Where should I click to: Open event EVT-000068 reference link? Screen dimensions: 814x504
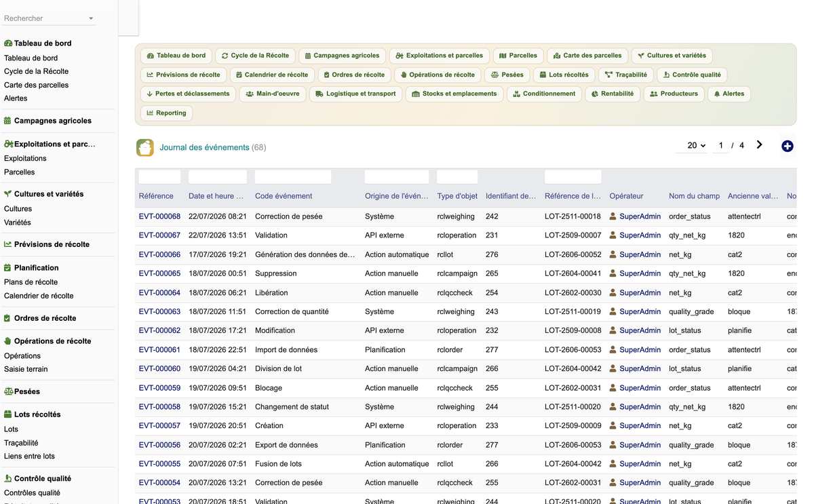[159, 216]
